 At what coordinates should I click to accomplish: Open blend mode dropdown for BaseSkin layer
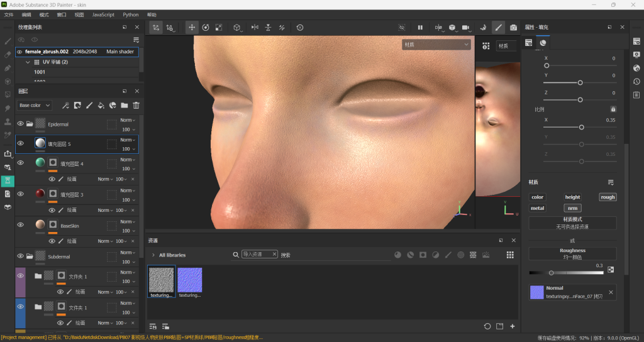128,222
